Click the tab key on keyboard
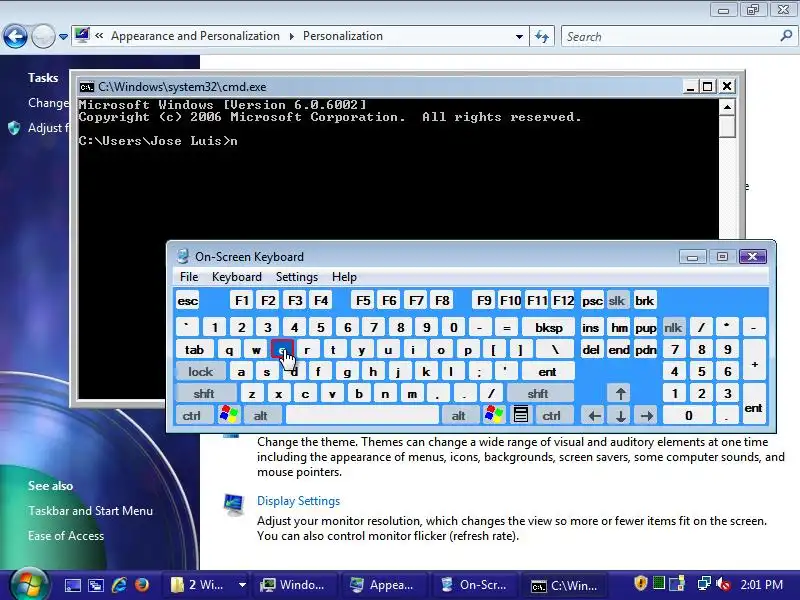800x600 pixels. [x=194, y=349]
